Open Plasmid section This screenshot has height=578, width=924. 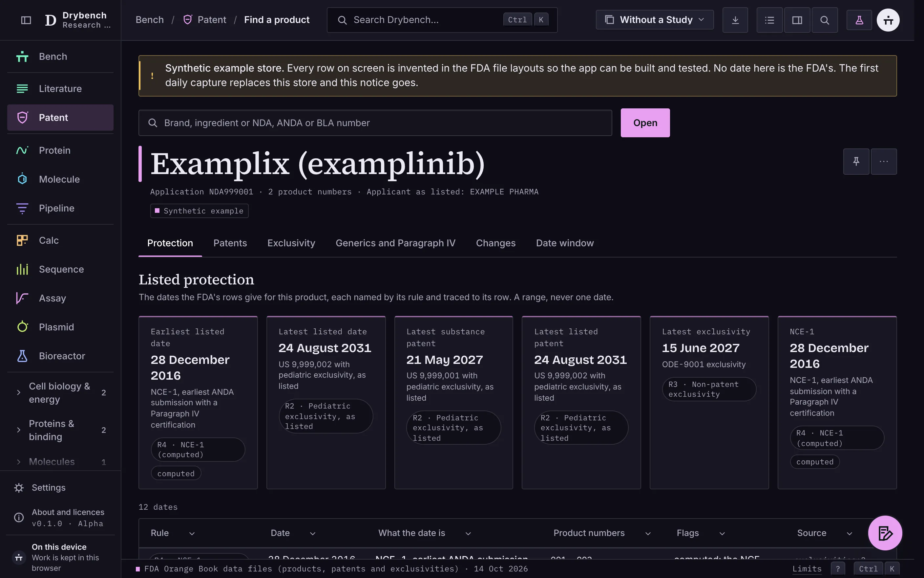60,327
